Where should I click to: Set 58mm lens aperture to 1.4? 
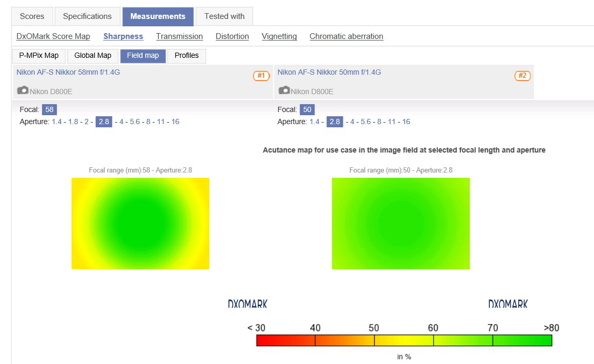pos(56,122)
